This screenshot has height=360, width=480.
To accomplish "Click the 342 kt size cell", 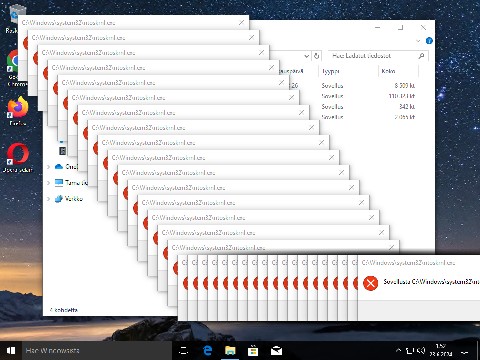I will tap(407, 107).
